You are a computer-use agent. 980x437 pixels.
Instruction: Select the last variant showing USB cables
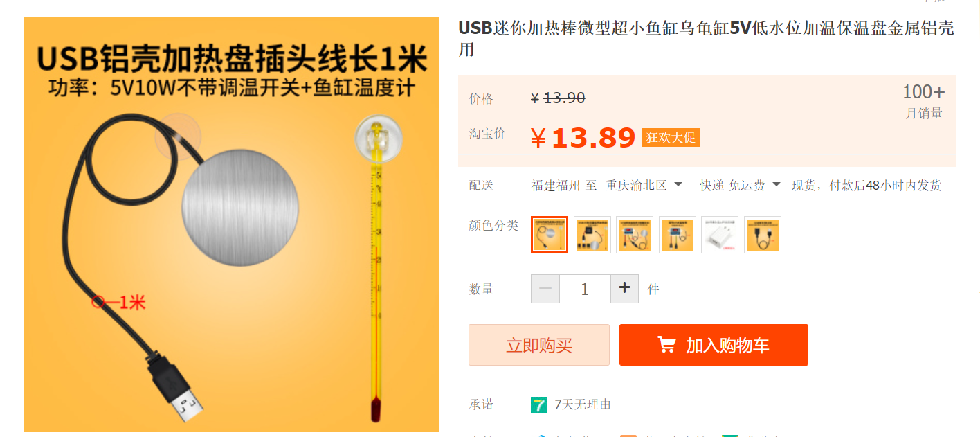tap(763, 235)
